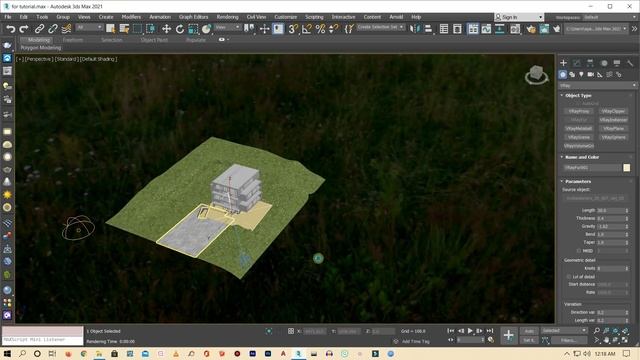
Task: Adjust the Thickness spinner arrows
Action: 627,218
